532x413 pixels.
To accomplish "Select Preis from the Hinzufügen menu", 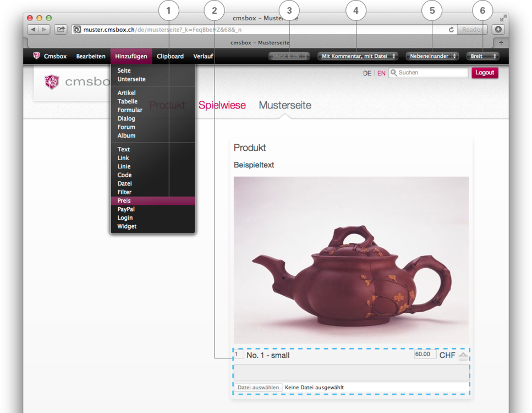I will tap(124, 201).
